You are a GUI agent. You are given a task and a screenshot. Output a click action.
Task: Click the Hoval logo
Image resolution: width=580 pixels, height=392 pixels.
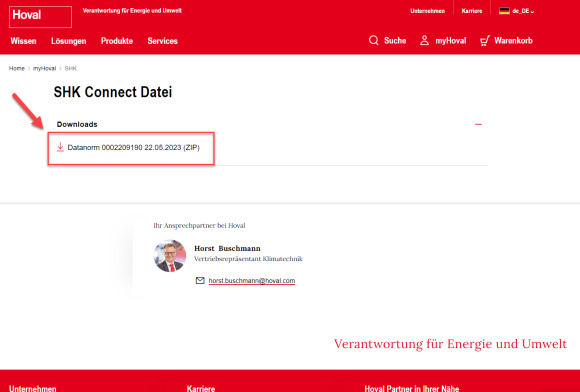tap(40, 17)
